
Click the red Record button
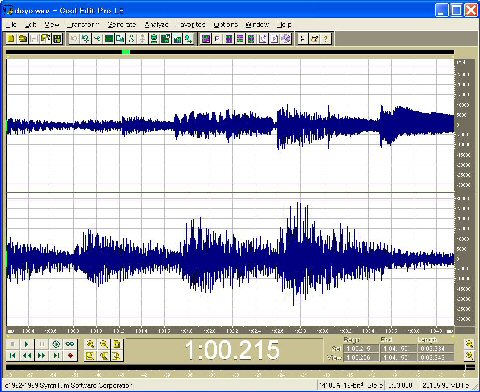(x=70, y=355)
